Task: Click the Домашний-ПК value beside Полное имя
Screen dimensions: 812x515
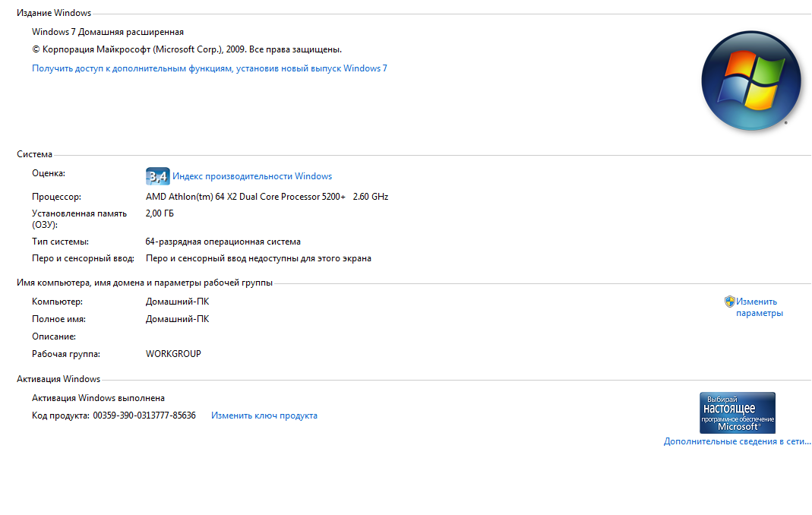Action: click(178, 319)
